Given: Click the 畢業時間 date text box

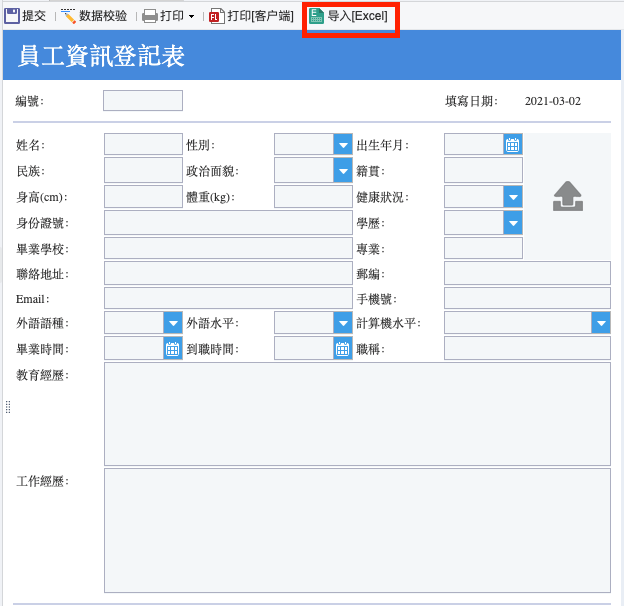Looking at the screenshot, I should pos(135,349).
